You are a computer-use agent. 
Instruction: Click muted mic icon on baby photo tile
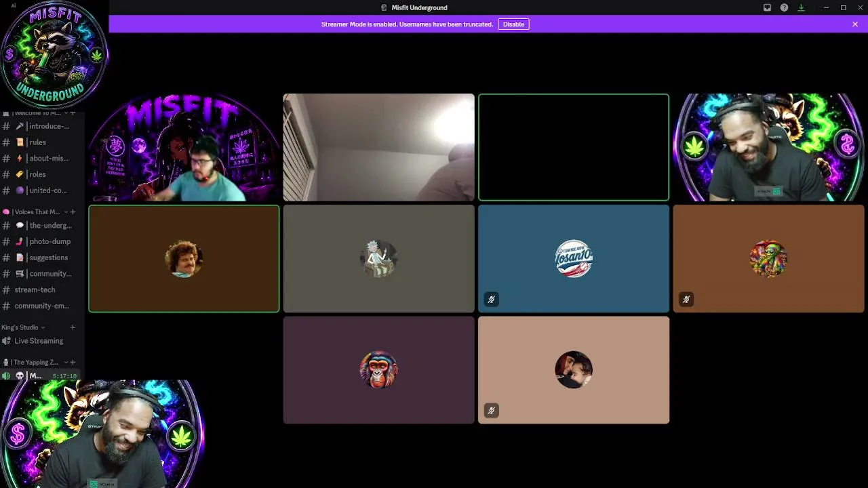pyautogui.click(x=492, y=410)
